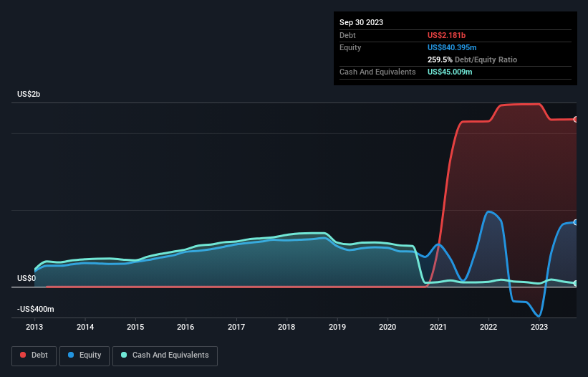Click the 2020 x-axis label

coord(387,327)
